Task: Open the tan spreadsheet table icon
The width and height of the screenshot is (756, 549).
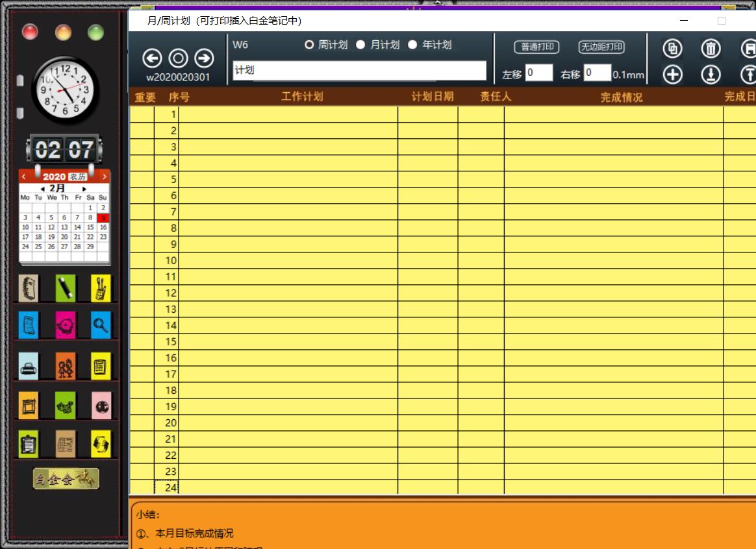Action: tap(65, 444)
